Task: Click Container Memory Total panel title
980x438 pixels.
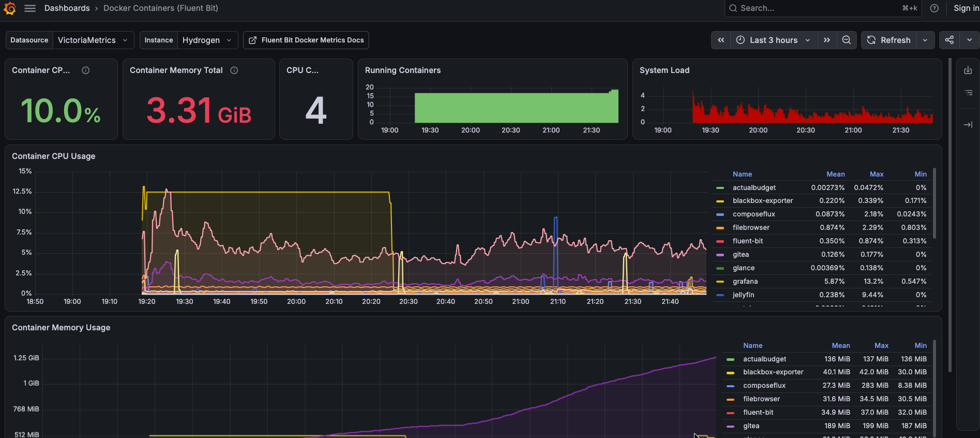Action: pyautogui.click(x=176, y=70)
